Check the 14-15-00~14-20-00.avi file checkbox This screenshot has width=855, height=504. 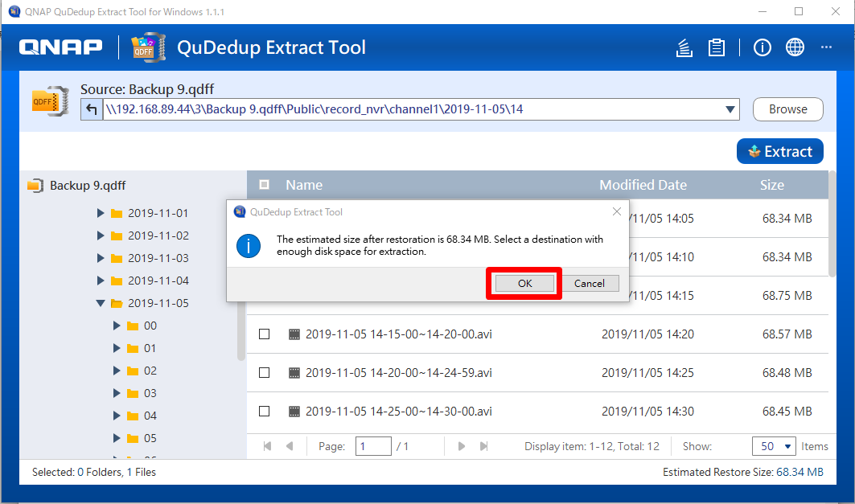pos(264,334)
